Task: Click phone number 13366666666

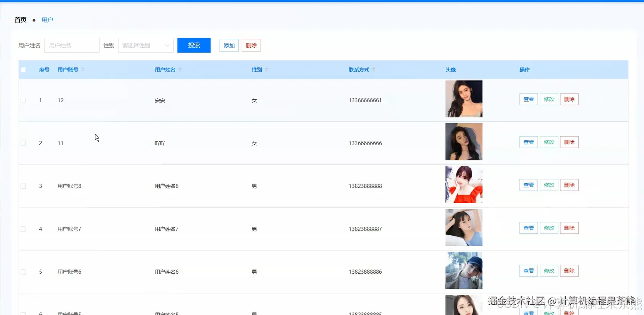Action: (x=365, y=143)
